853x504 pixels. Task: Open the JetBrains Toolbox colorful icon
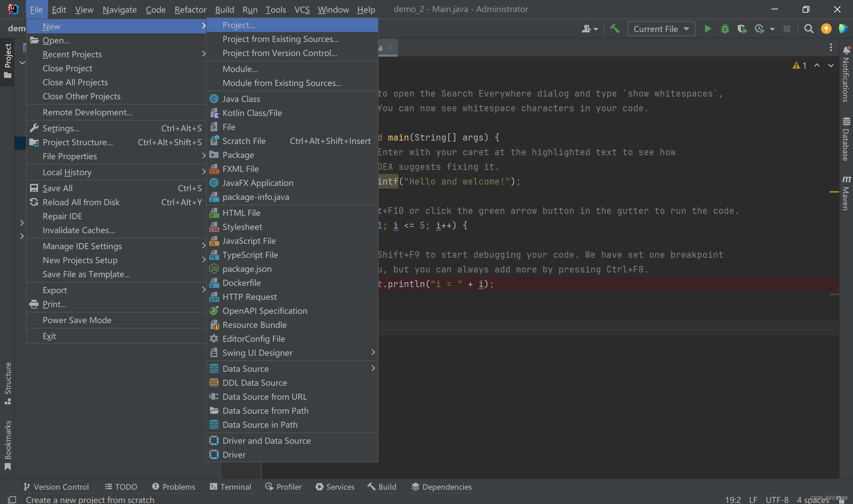pyautogui.click(x=843, y=29)
